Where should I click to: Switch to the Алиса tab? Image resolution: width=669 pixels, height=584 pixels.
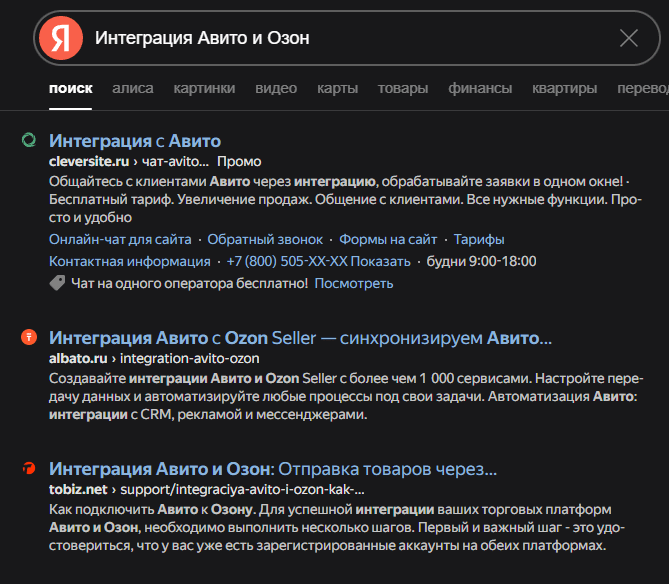pos(133,89)
